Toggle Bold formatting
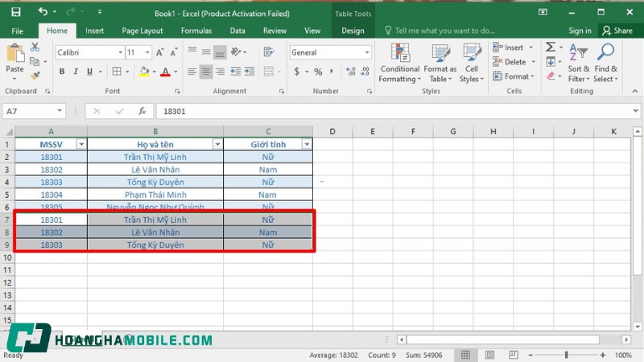 pyautogui.click(x=62, y=72)
